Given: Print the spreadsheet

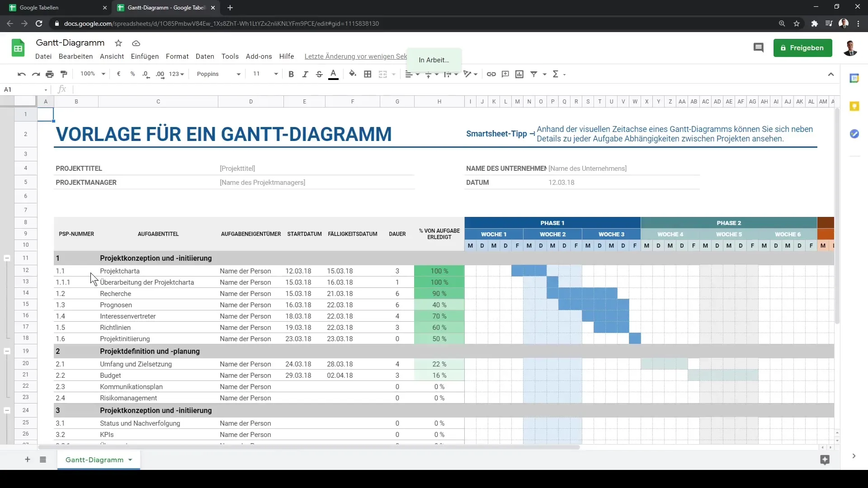Looking at the screenshot, I should coord(50,74).
